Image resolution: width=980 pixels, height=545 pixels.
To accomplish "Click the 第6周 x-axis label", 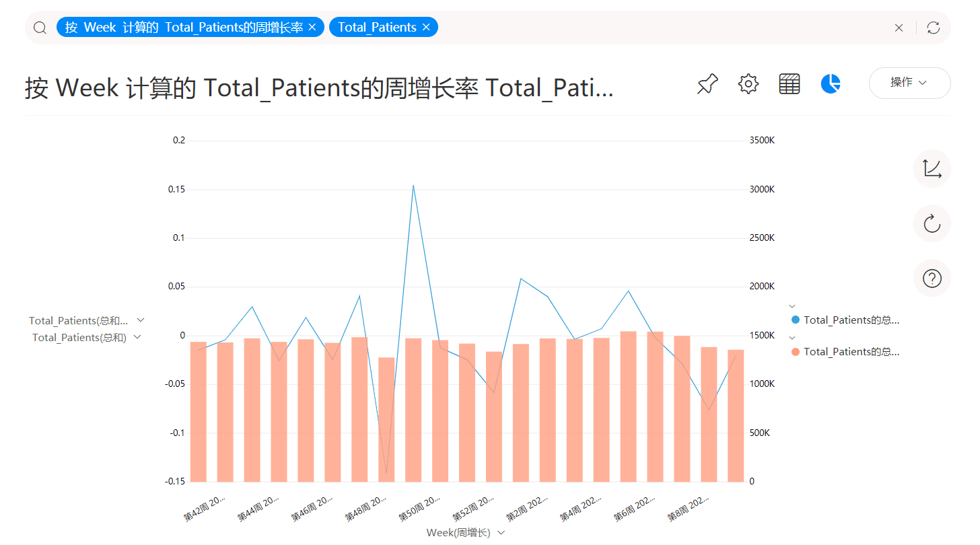I will point(635,509).
